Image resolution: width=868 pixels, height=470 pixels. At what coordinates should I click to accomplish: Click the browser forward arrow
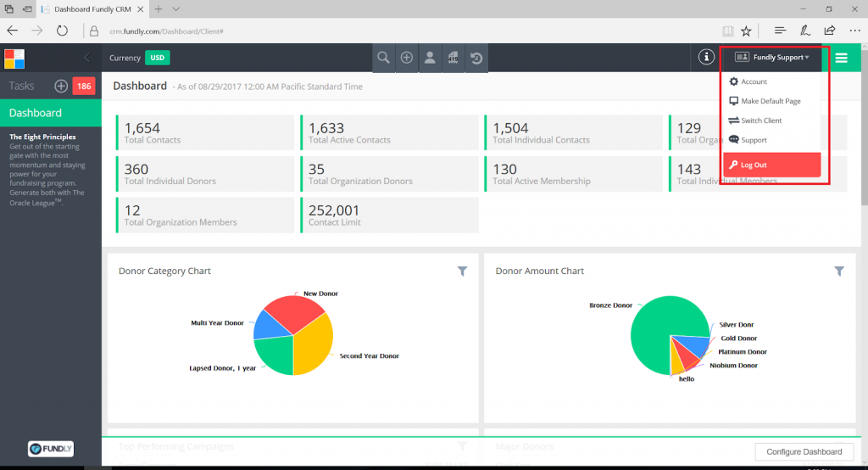coord(37,31)
